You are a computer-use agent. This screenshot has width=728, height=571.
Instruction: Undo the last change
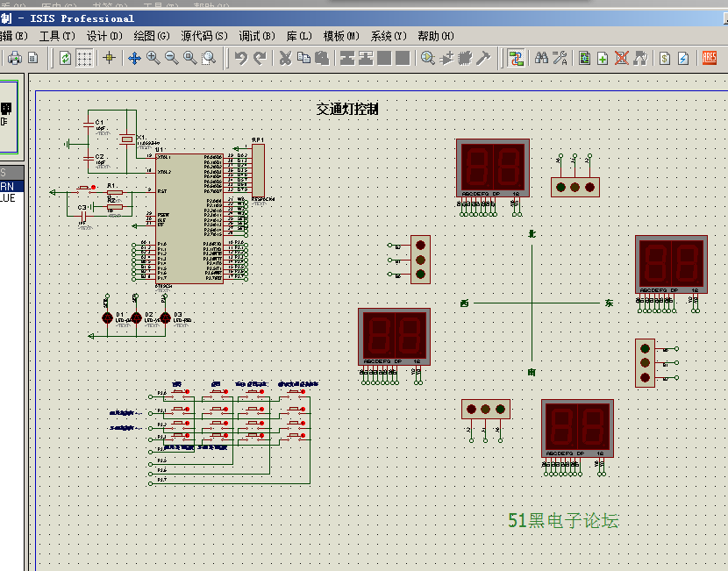pyautogui.click(x=241, y=58)
